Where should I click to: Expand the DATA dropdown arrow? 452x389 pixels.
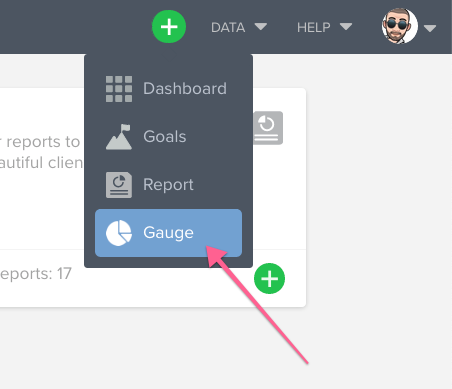261,27
